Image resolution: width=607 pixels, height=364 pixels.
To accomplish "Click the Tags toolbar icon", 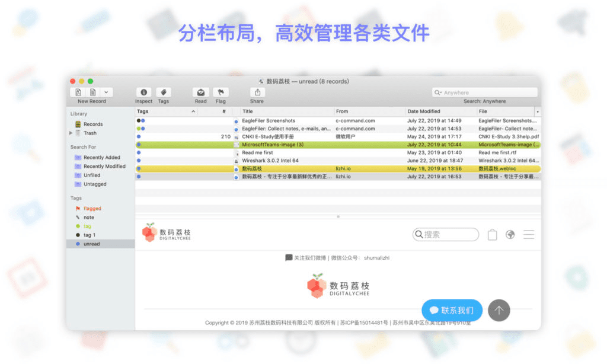I will pyautogui.click(x=164, y=92).
